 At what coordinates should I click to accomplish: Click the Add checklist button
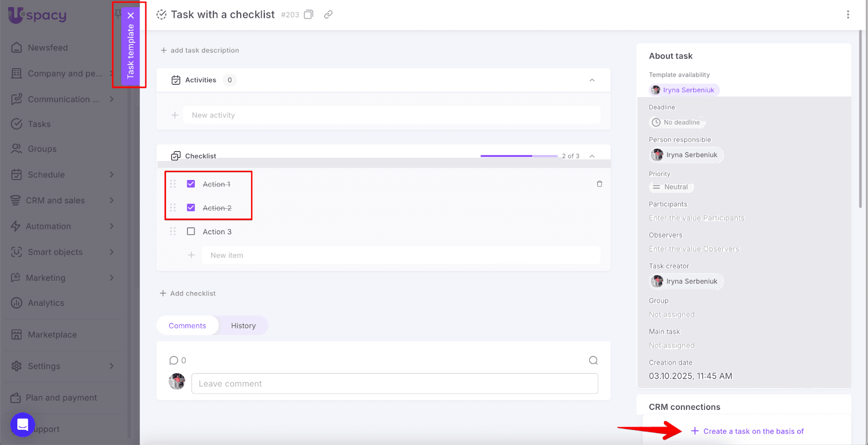188,293
